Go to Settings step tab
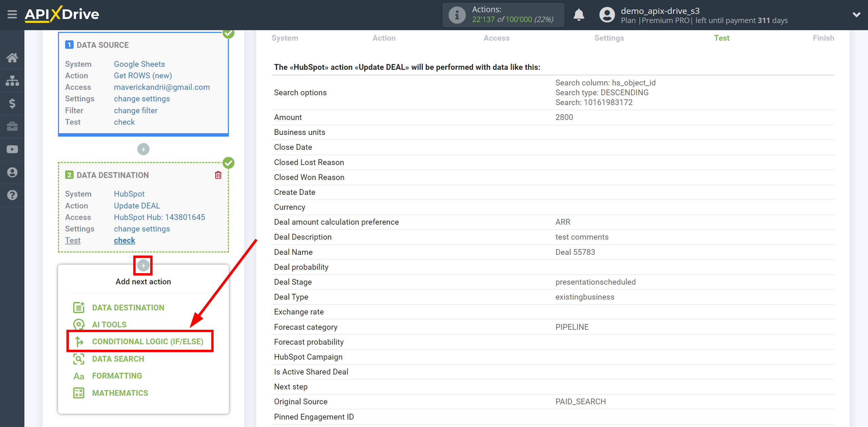Image resolution: width=868 pixels, height=427 pixels. coord(609,38)
